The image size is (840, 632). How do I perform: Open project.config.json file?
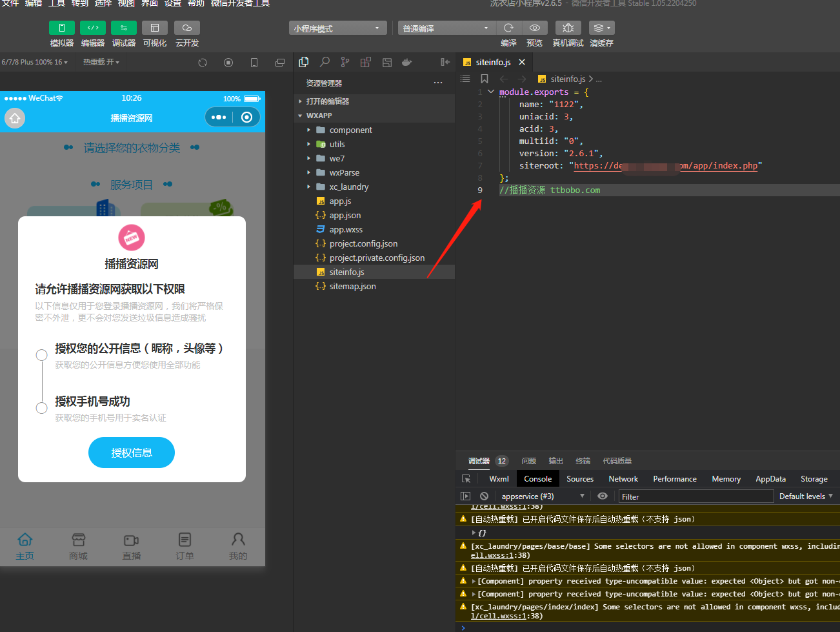coord(374,243)
